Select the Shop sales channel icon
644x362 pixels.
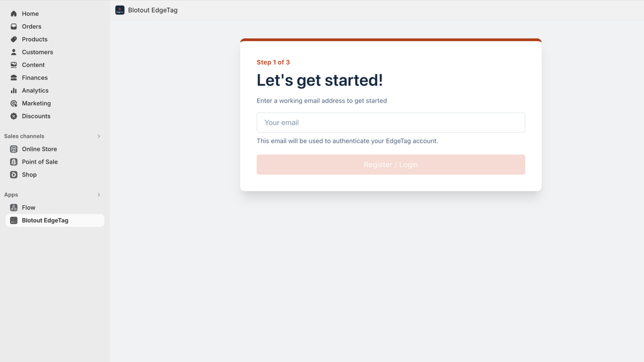coord(14,174)
